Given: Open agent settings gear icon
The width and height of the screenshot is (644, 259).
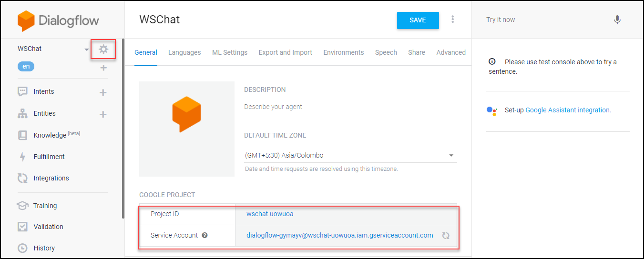Looking at the screenshot, I should tap(103, 49).
